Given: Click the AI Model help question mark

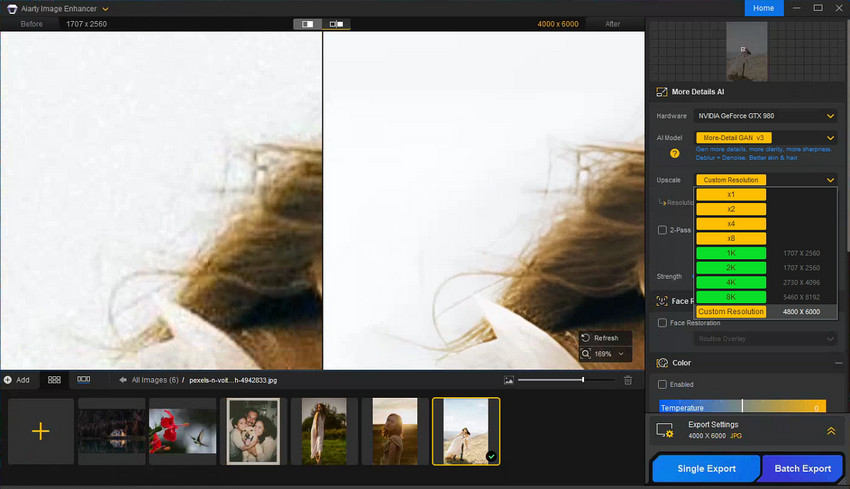Looking at the screenshot, I should pos(675,153).
